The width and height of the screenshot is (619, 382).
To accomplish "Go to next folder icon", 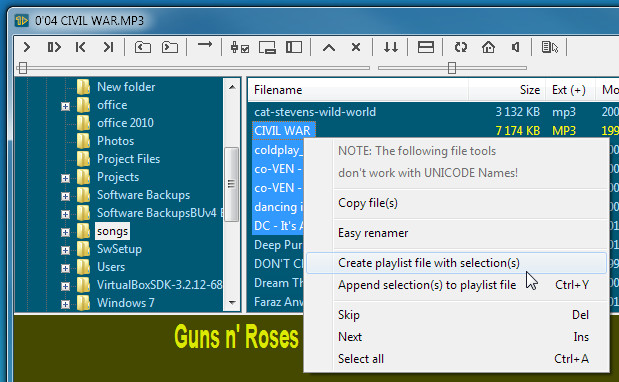I will point(170,47).
